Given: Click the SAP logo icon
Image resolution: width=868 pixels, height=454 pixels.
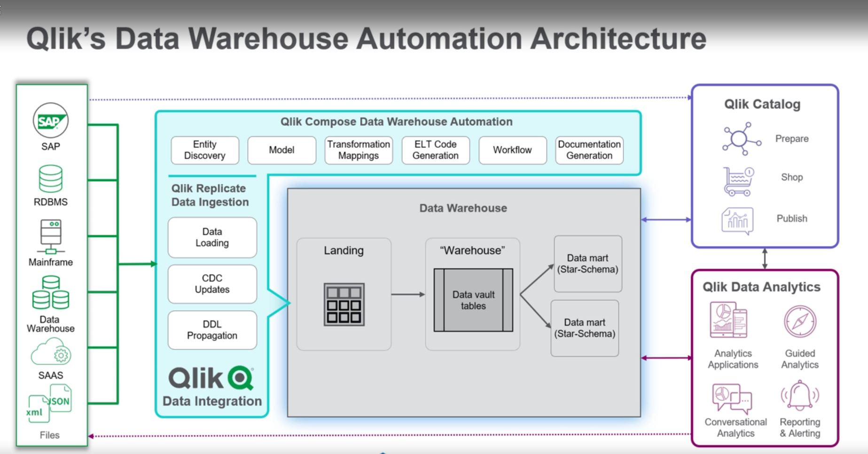Looking at the screenshot, I should click(50, 121).
